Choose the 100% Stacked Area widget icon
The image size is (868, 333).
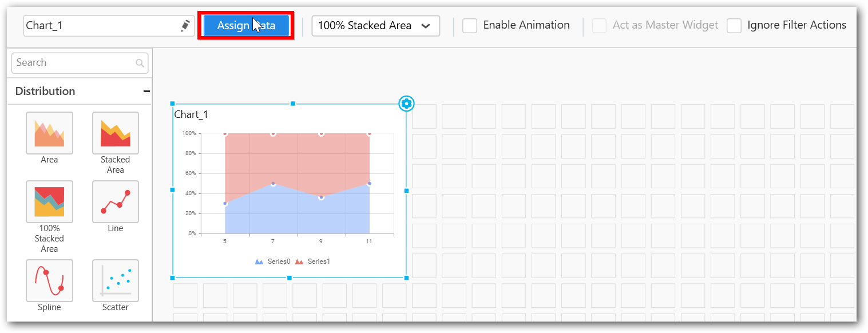point(49,201)
